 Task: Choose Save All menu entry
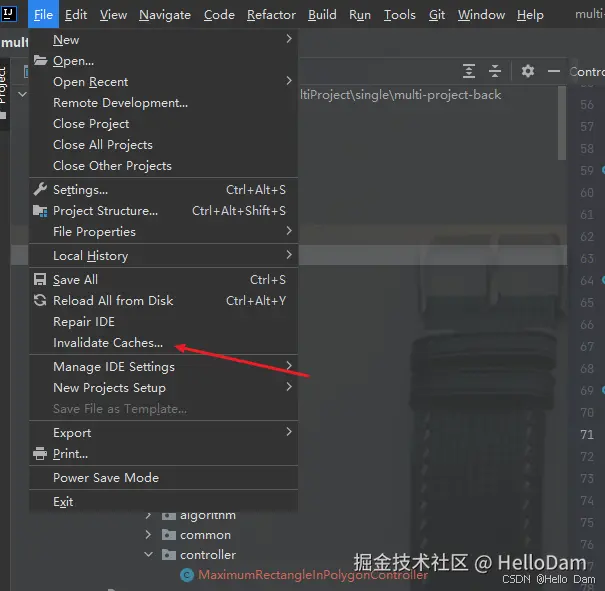point(163,279)
